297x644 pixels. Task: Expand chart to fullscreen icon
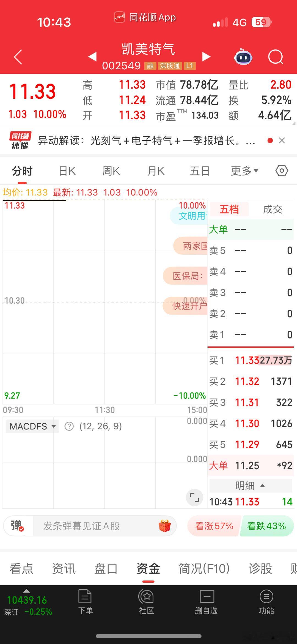195,497
